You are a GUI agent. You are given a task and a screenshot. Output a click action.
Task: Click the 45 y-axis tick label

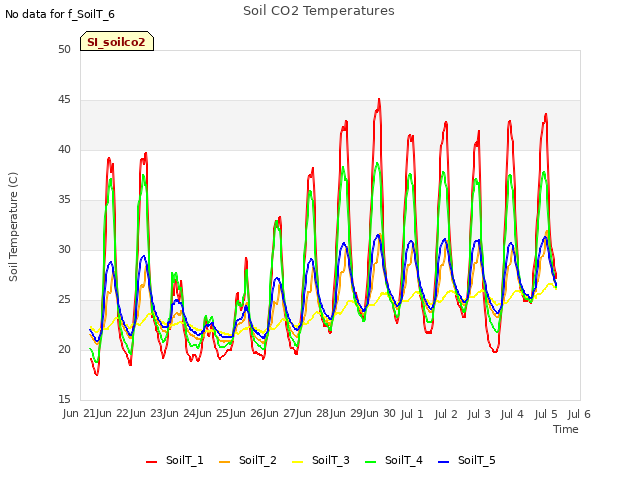(x=64, y=100)
